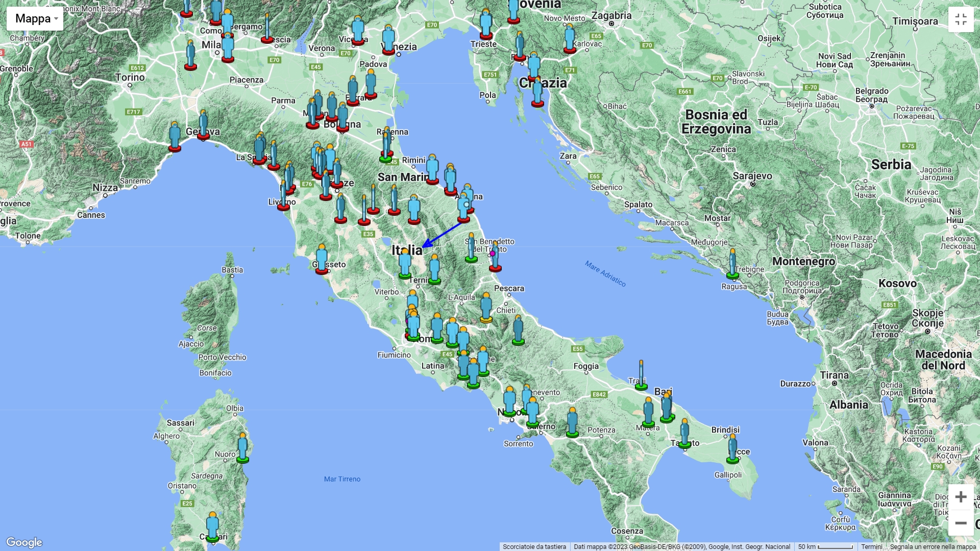Zoom out with the minus button
Screen dimensions: 980x551
961,523
